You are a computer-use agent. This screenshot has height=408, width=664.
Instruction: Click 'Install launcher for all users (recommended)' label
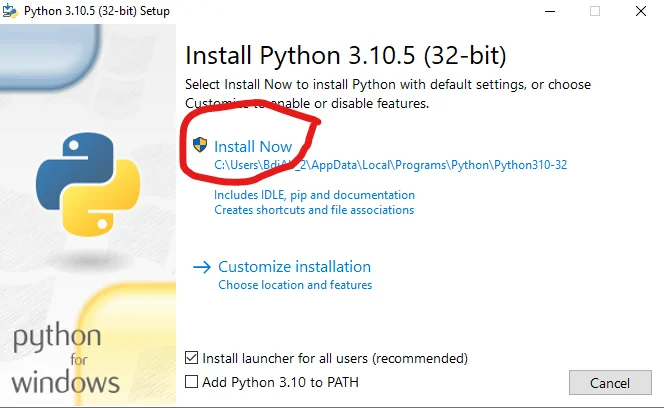(335, 358)
